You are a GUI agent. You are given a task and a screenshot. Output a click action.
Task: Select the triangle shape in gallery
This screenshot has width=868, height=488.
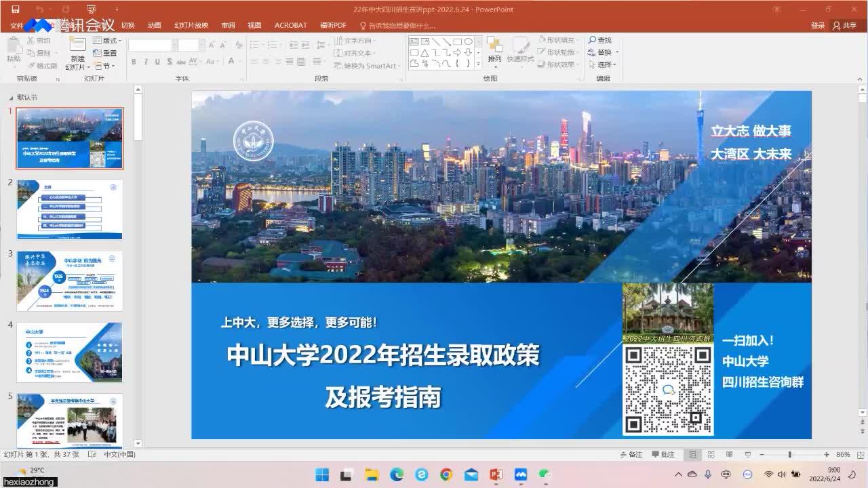(x=425, y=52)
